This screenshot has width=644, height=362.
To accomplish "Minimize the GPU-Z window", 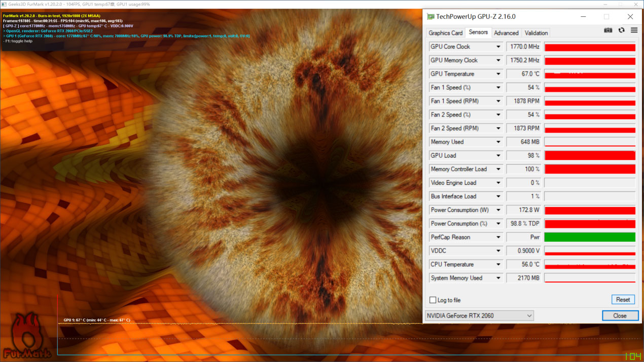I will (582, 17).
